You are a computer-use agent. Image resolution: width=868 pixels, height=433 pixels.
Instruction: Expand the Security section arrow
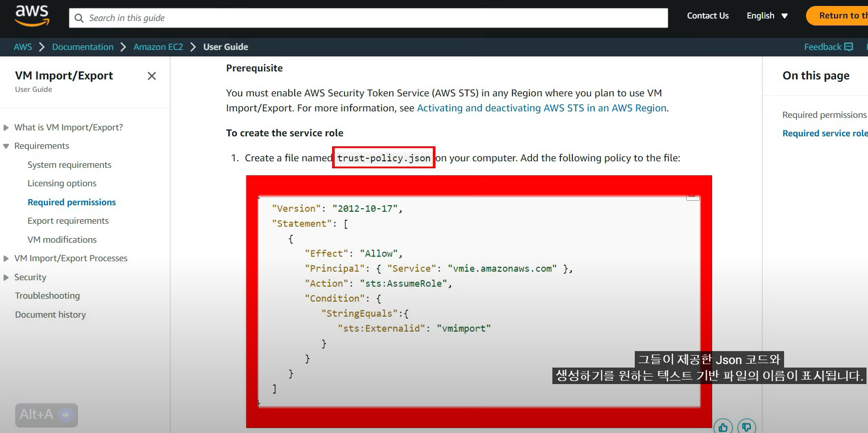6,277
